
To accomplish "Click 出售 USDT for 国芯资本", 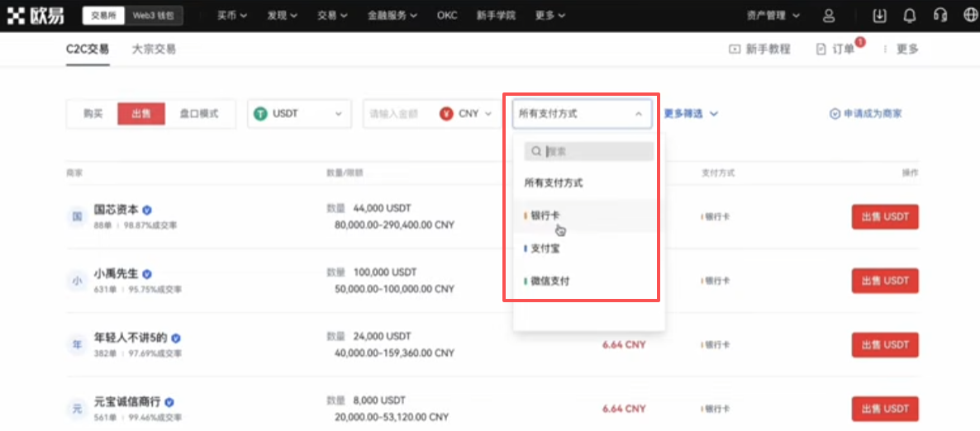I will 885,217.
